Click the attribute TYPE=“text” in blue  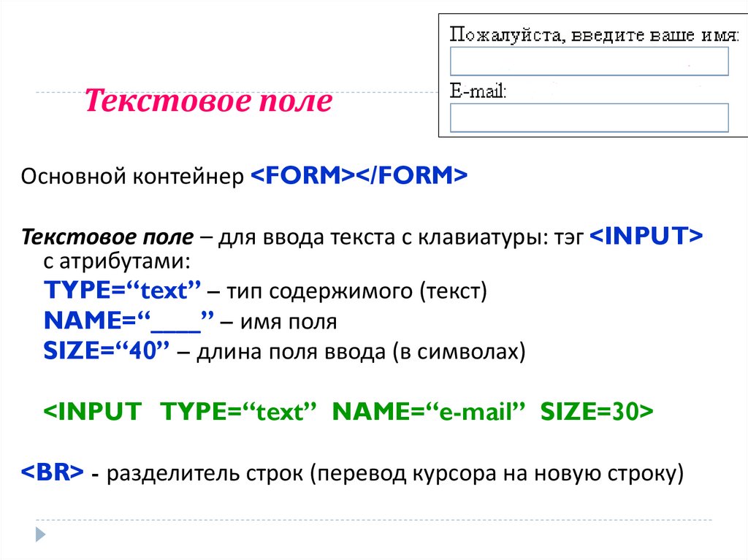(123, 291)
